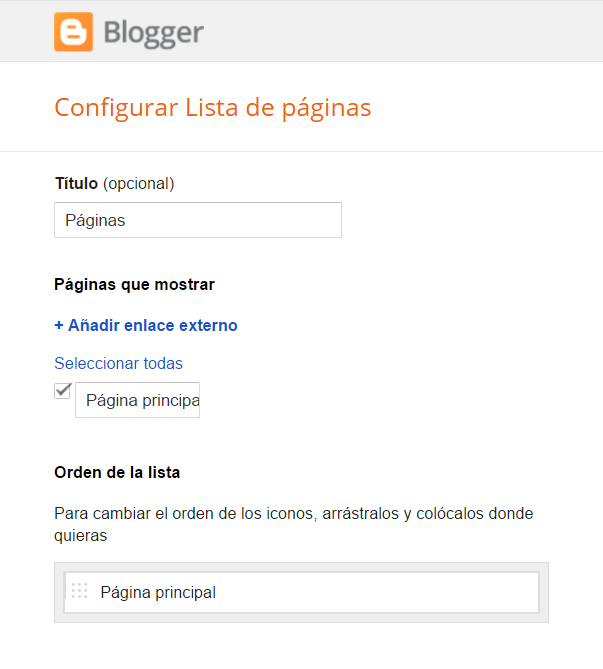Click the gray Blogger header bar
Image resolution: width=603 pixels, height=669 pixels.
tap(400, 30)
